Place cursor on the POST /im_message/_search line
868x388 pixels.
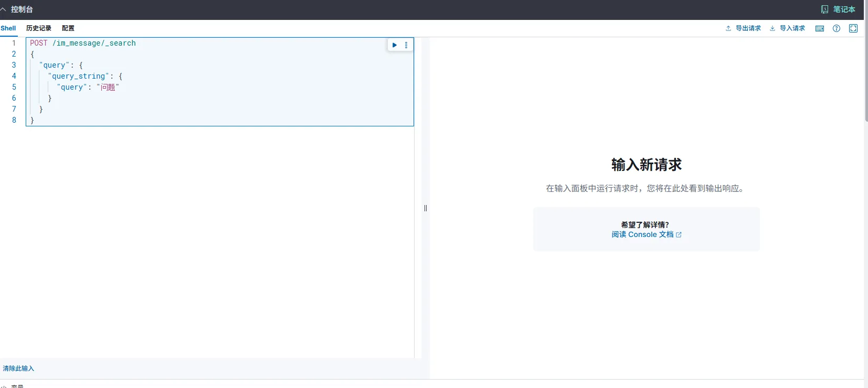(83, 43)
